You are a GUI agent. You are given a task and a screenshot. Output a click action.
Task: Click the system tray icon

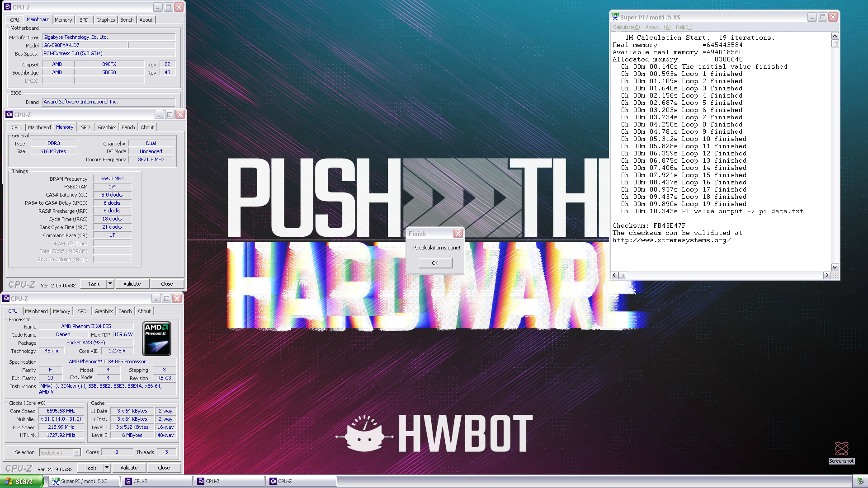click(860, 481)
